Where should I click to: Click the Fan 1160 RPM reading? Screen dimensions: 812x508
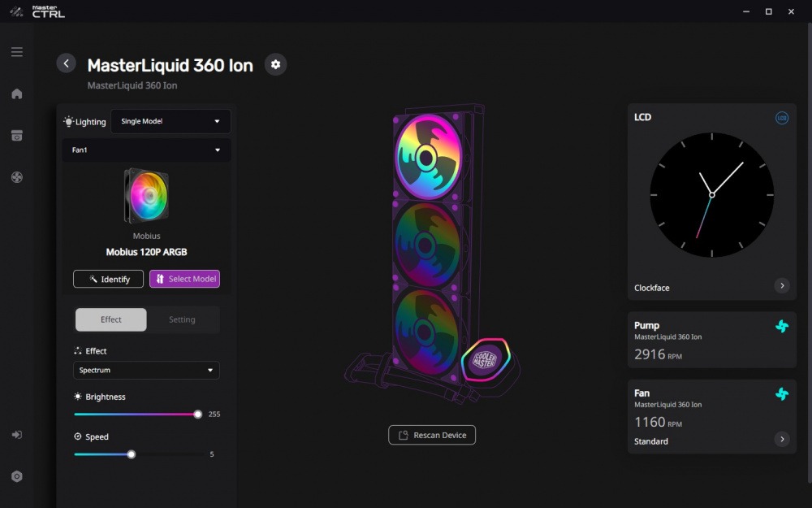659,423
